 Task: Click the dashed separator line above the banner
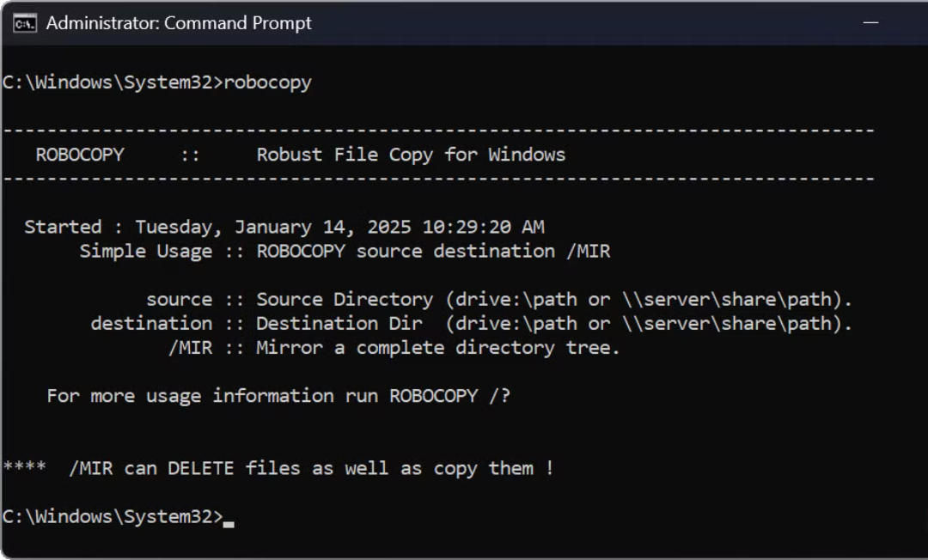[438, 131]
